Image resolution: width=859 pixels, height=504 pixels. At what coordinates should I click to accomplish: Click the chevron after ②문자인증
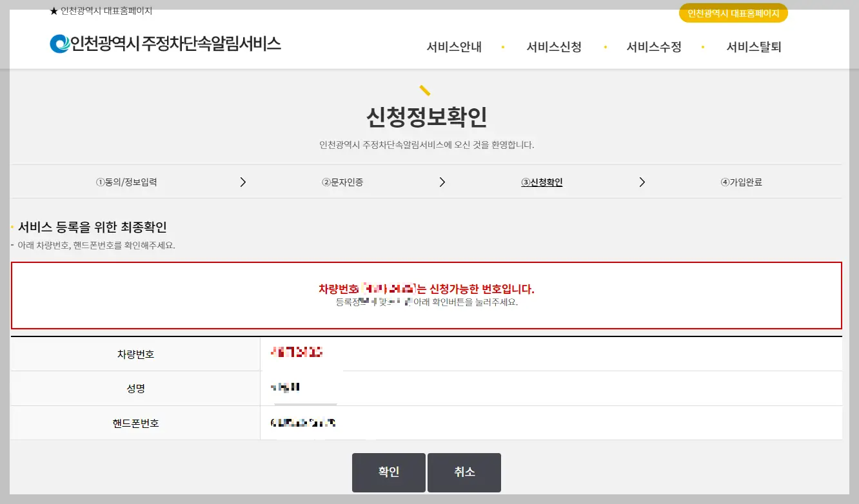pos(442,182)
